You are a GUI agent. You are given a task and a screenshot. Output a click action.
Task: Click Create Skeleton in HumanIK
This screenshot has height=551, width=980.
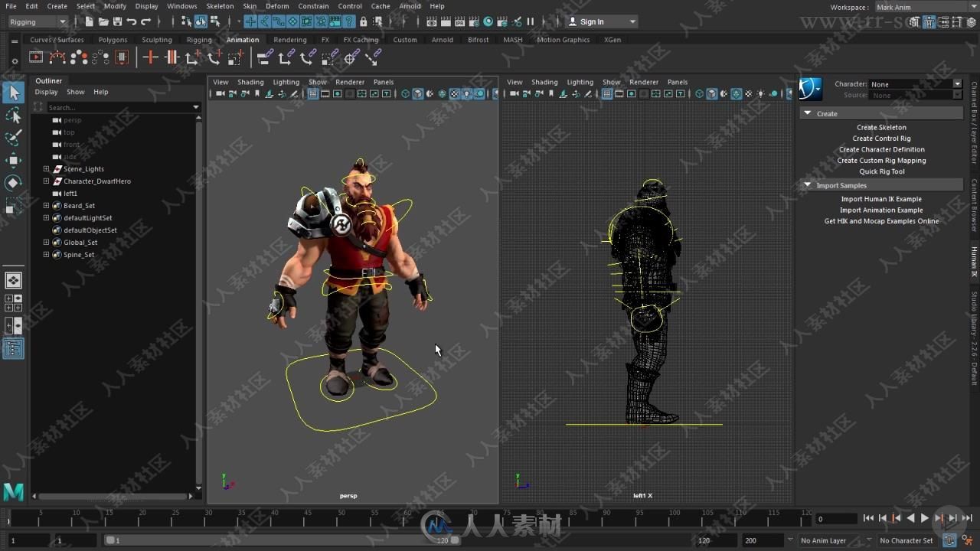pos(881,128)
